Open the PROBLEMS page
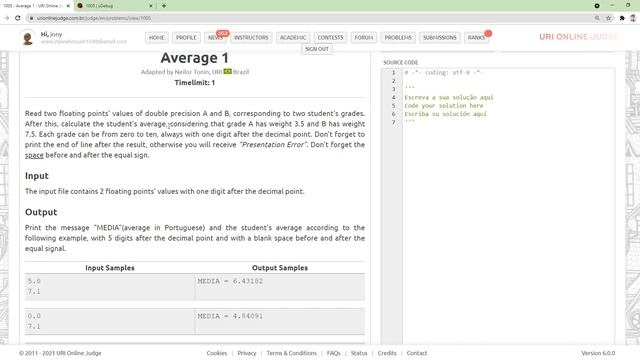The width and height of the screenshot is (640, 360). (398, 38)
